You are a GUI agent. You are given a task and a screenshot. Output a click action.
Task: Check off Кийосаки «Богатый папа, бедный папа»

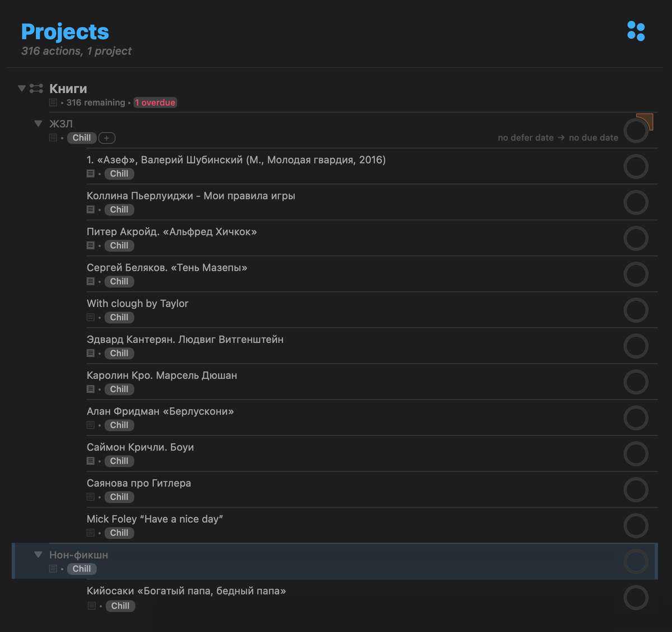click(636, 597)
